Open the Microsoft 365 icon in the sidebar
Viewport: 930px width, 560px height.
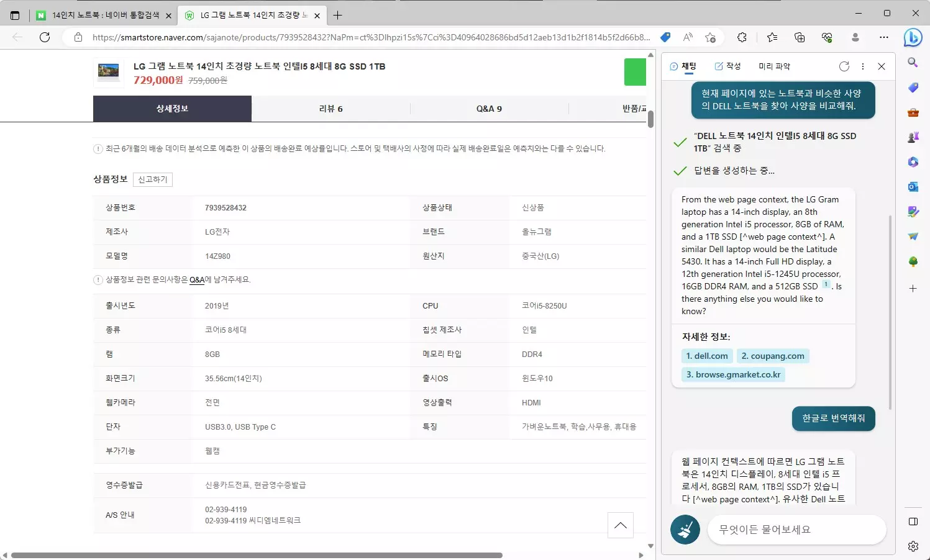[913, 162]
